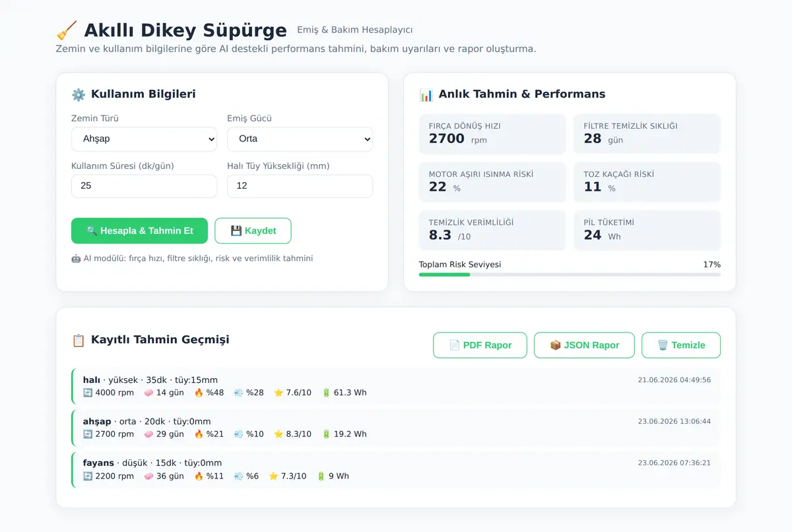Click the battery icon beside 61.3 Wh
The width and height of the screenshot is (792, 532).
coord(326,393)
